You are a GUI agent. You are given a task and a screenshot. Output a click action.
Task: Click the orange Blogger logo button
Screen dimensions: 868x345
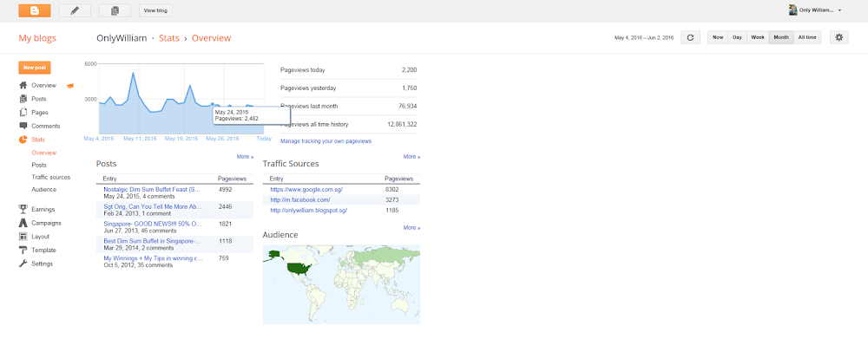point(35,10)
